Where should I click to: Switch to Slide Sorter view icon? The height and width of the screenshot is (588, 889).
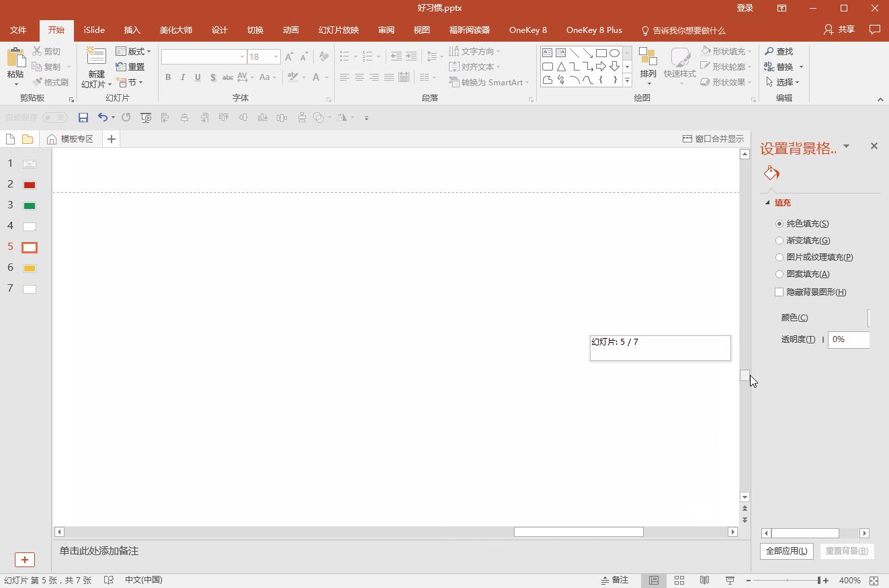pyautogui.click(x=679, y=580)
